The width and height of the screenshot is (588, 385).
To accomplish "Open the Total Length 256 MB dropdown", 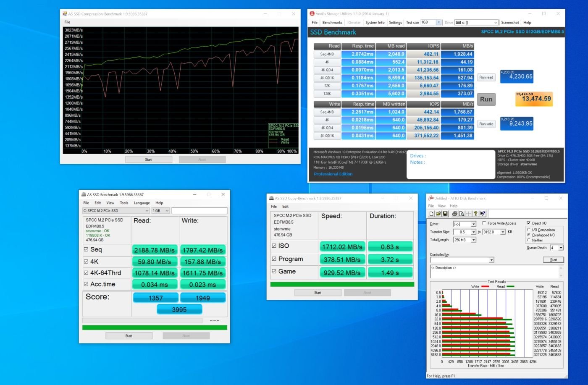I will point(473,240).
